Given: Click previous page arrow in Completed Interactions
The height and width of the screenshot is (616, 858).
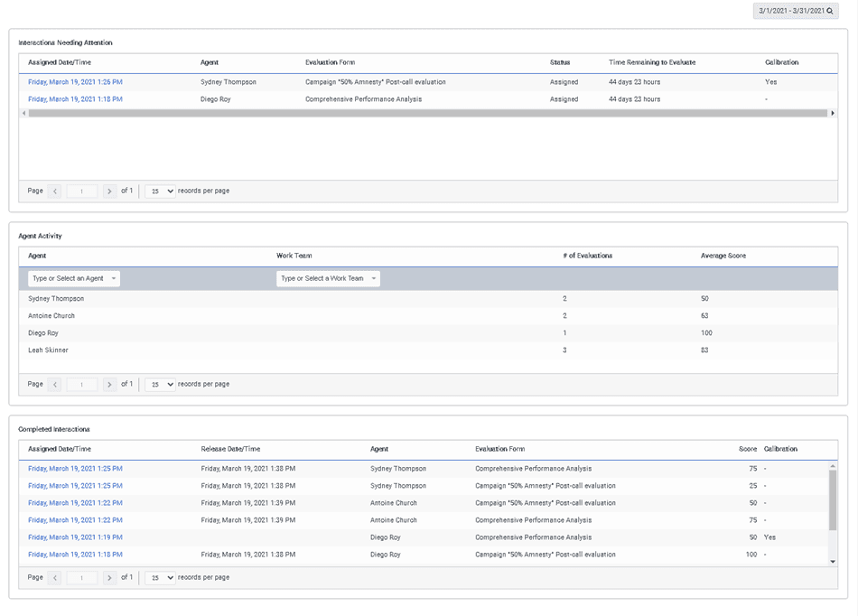Looking at the screenshot, I should click(x=54, y=577).
